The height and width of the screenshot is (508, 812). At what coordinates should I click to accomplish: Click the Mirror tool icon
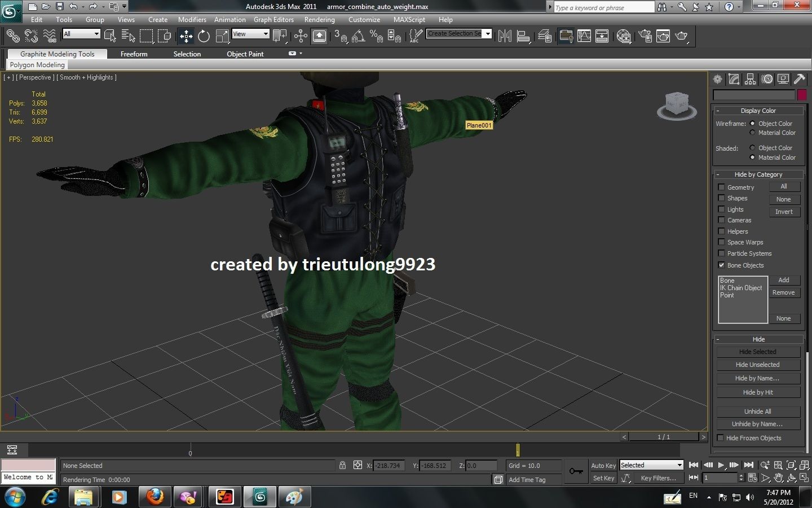[505, 36]
